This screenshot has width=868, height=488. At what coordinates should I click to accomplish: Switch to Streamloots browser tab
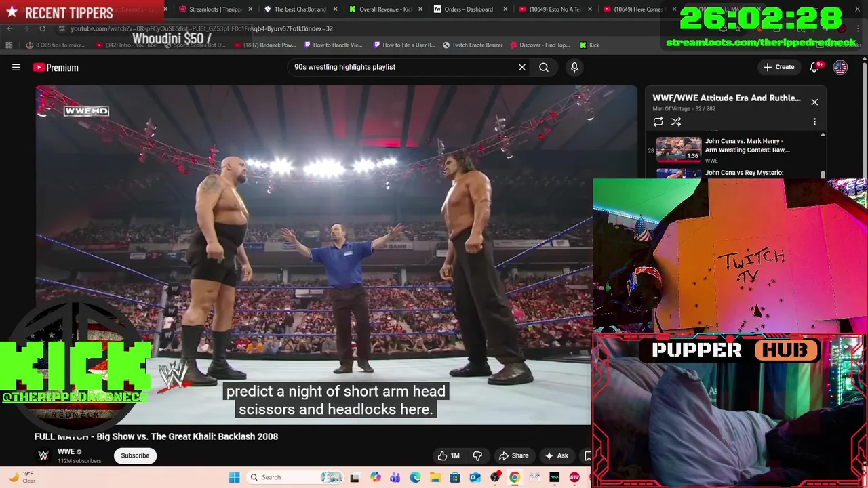[214, 9]
